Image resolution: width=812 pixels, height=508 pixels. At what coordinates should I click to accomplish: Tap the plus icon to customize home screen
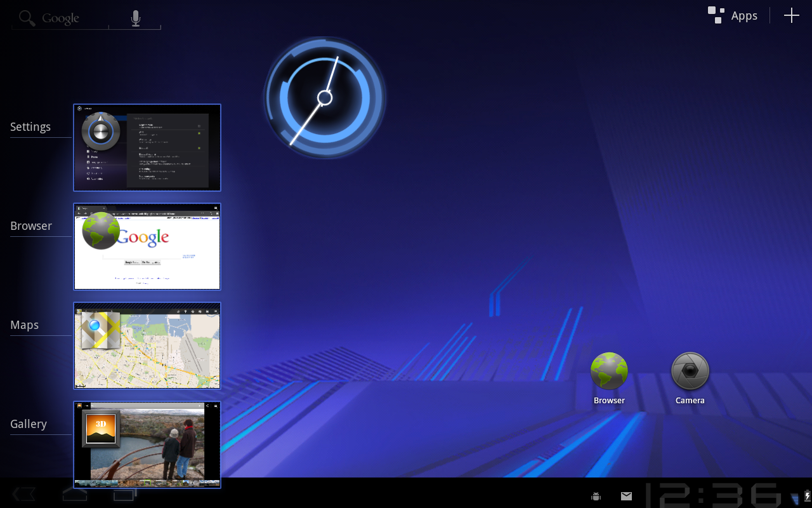click(791, 16)
